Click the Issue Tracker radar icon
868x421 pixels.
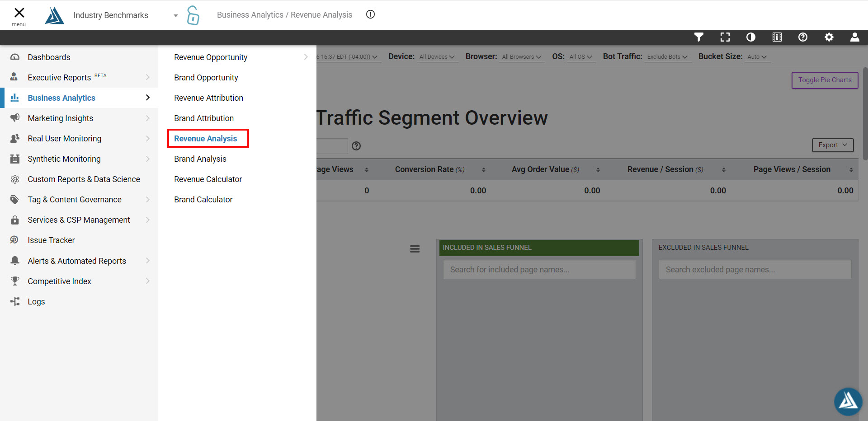point(15,240)
